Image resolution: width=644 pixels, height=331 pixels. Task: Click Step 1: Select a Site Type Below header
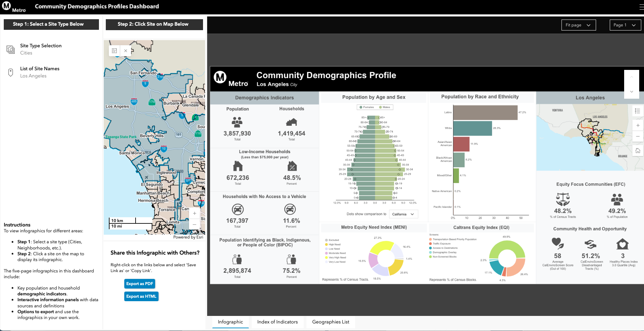pyautogui.click(x=51, y=24)
